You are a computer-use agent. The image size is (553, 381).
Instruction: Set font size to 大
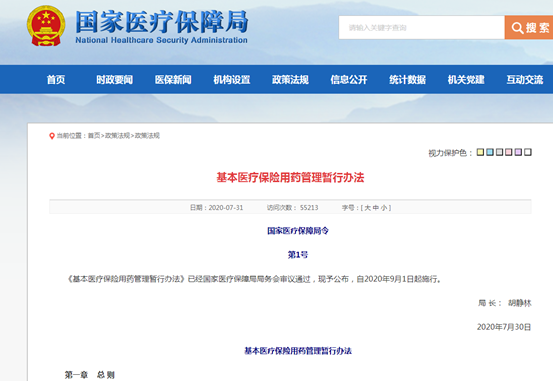click(x=367, y=208)
